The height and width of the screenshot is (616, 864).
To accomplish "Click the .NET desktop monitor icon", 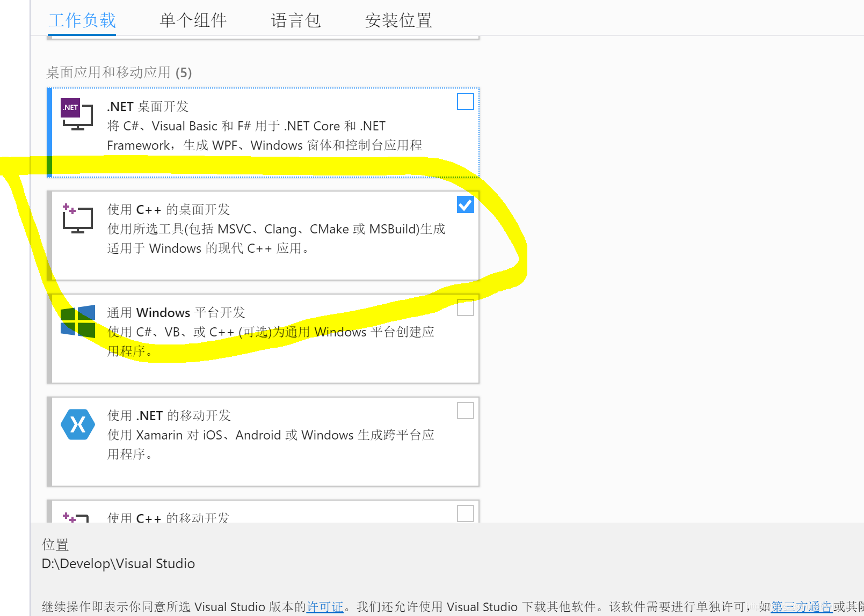I will click(77, 114).
